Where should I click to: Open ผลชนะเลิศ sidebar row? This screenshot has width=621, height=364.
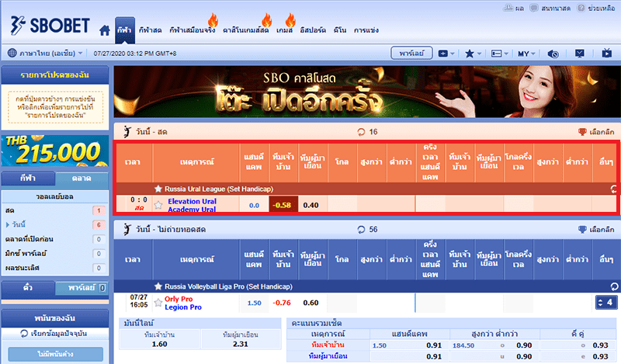[x=55, y=268]
